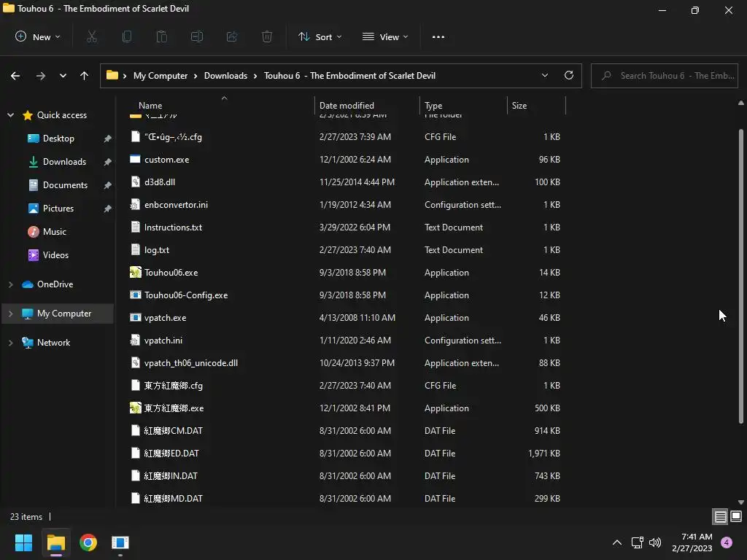Screen dimensions: 747x560
Task: Select the Touhou06-Config.exe file icon
Action: tap(135, 295)
